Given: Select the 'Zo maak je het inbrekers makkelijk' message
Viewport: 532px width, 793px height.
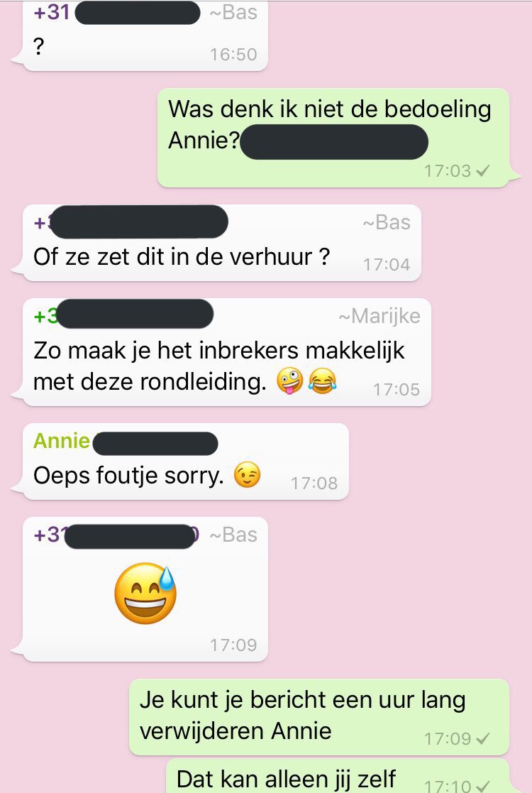Looking at the screenshot, I should point(227,352).
